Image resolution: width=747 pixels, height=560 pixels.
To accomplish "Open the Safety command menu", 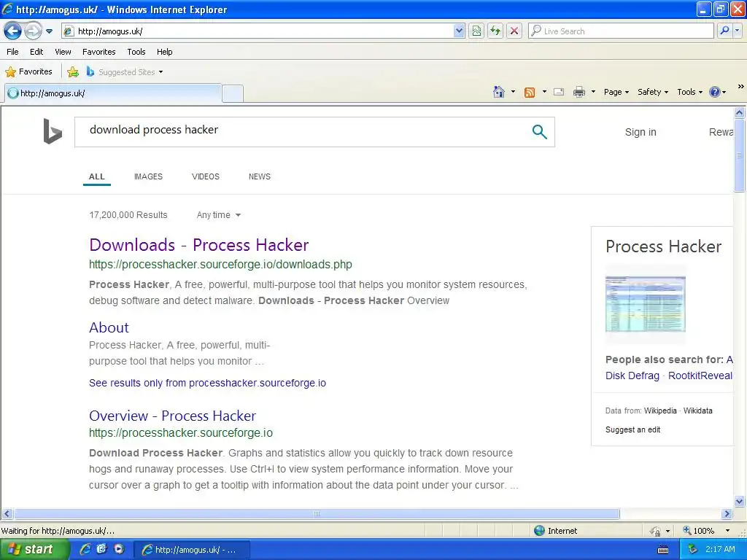I will (x=653, y=92).
